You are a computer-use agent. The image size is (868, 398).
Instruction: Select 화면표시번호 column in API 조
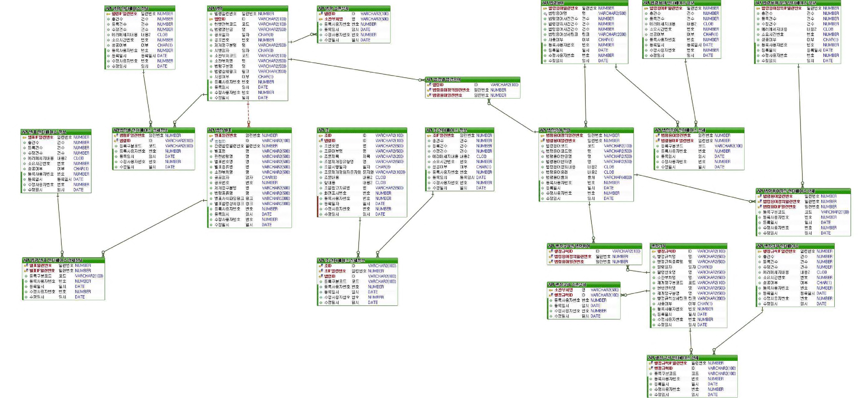click(x=362, y=193)
